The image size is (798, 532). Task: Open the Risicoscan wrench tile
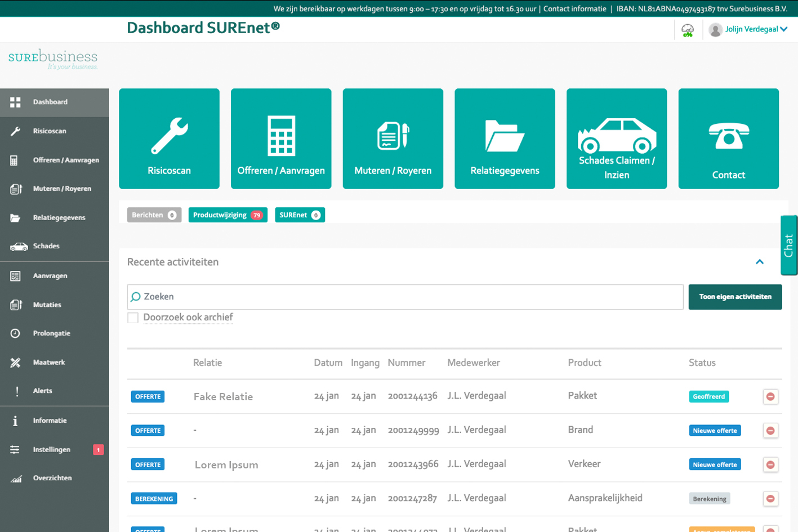[169, 138]
